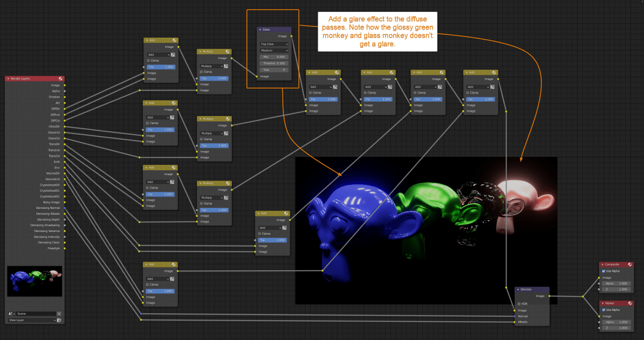Collapse the Viewer node with its triangle
644x340 pixels.
tap(602, 303)
